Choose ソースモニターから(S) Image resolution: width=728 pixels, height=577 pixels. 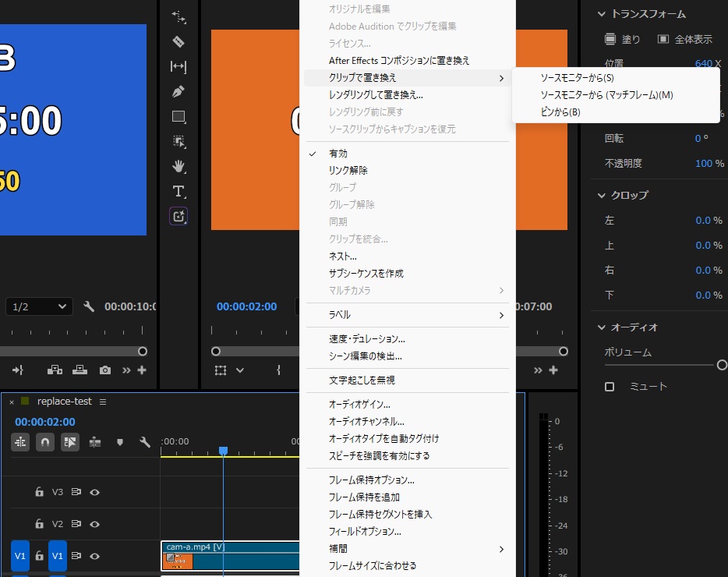click(x=616, y=78)
